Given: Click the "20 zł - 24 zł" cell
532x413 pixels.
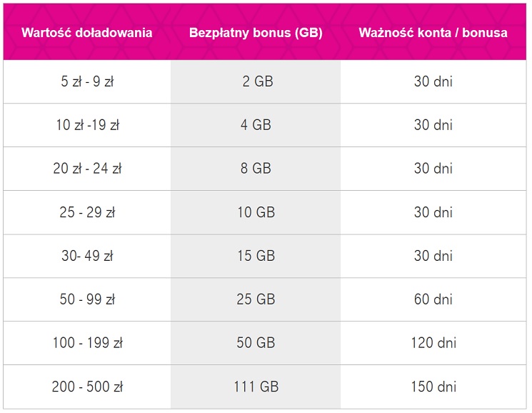Looking at the screenshot, I should click(87, 169).
